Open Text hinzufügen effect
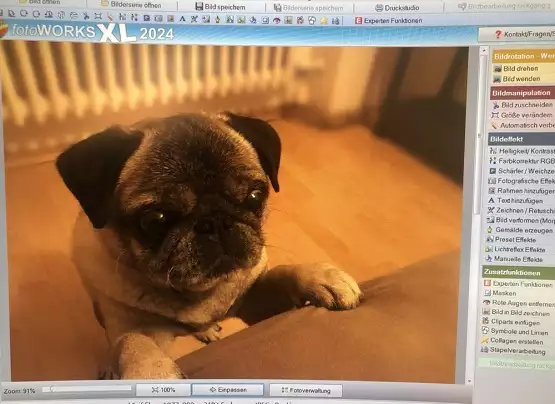This screenshot has width=555, height=404. click(515, 200)
